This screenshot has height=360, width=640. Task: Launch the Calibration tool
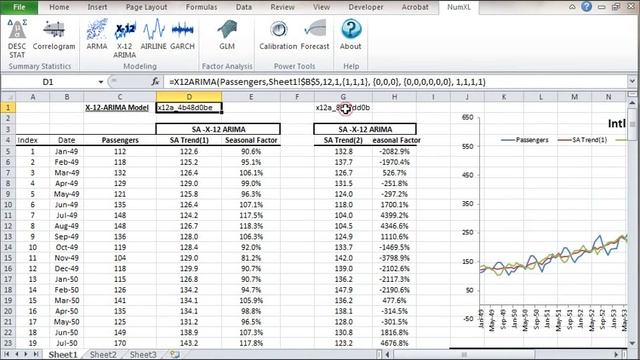pyautogui.click(x=278, y=35)
